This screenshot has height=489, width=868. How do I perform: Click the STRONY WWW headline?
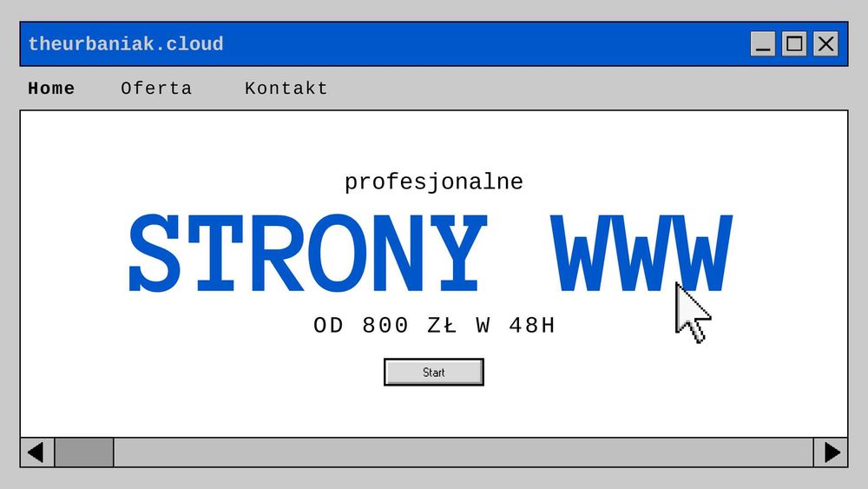[x=431, y=253]
